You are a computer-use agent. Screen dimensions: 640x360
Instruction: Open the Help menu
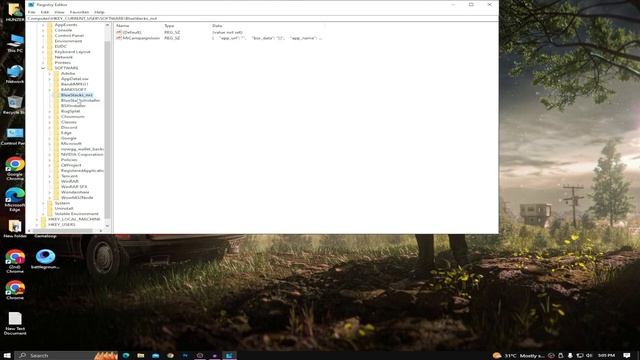pyautogui.click(x=99, y=12)
